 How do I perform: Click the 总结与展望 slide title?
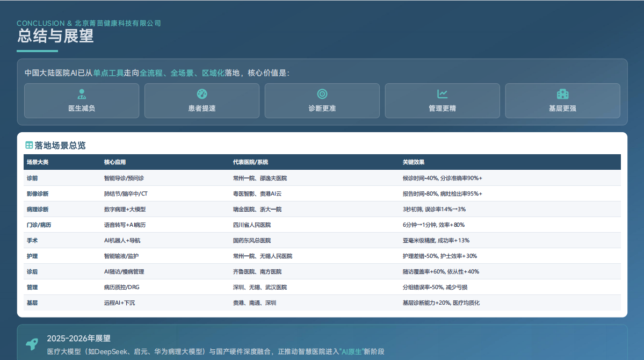click(55, 37)
